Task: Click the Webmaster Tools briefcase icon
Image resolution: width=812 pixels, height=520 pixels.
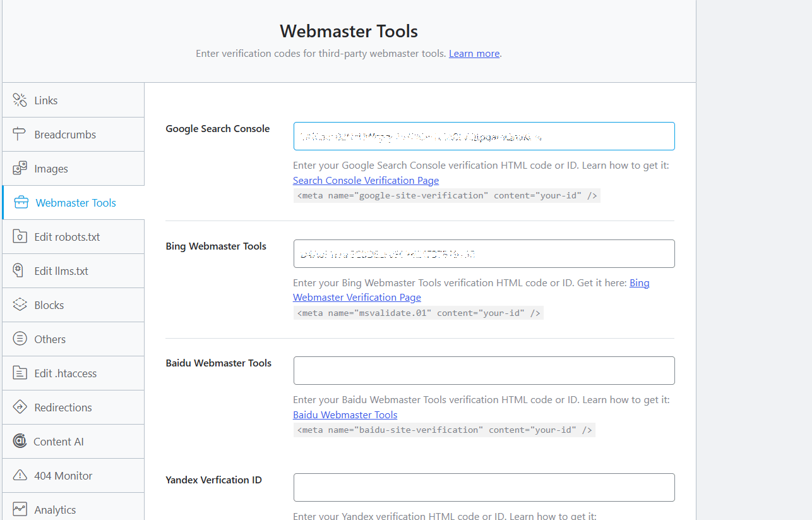Action: pos(21,202)
